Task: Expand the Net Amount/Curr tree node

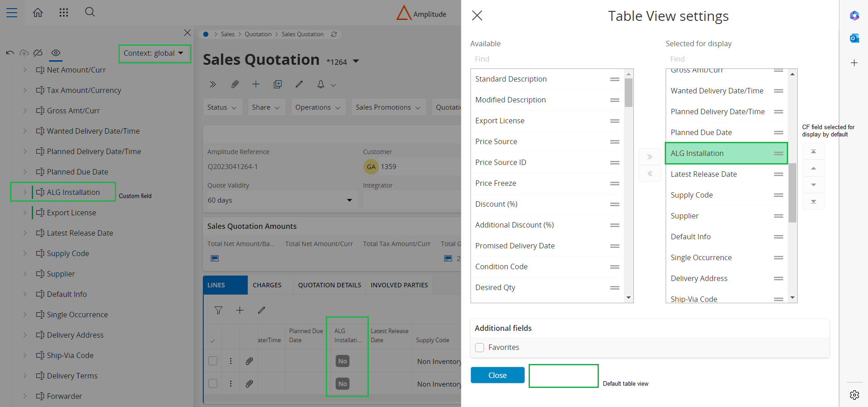Action: click(25, 70)
